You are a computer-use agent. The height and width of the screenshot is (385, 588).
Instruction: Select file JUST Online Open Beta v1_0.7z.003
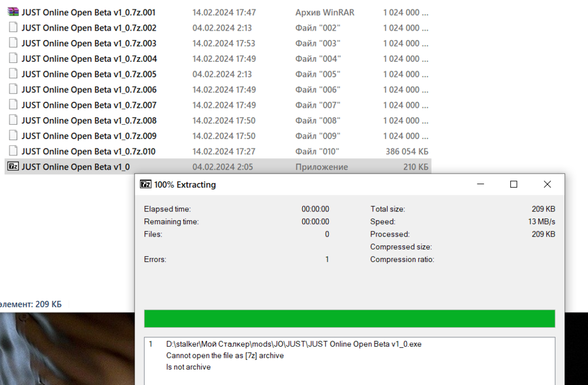tap(89, 43)
